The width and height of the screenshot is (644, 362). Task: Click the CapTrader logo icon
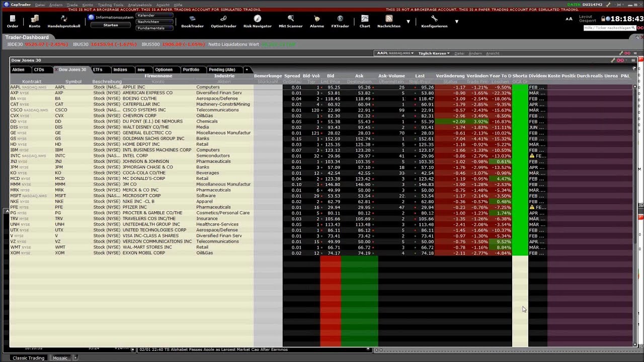[x=7, y=5]
